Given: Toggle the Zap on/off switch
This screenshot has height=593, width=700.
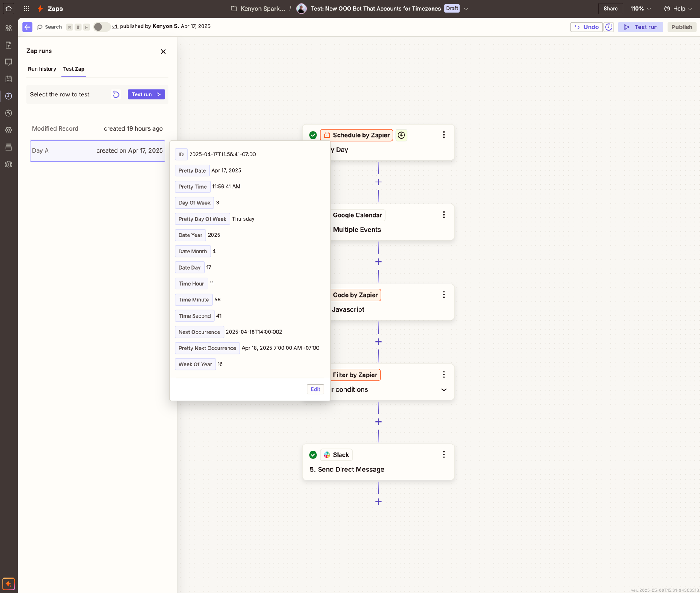Looking at the screenshot, I should pyautogui.click(x=101, y=27).
